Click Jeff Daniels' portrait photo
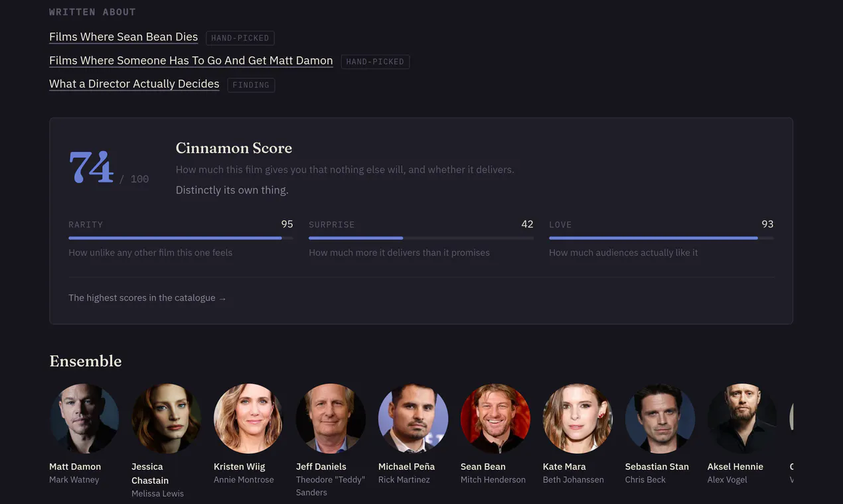843x504 pixels. click(x=331, y=418)
